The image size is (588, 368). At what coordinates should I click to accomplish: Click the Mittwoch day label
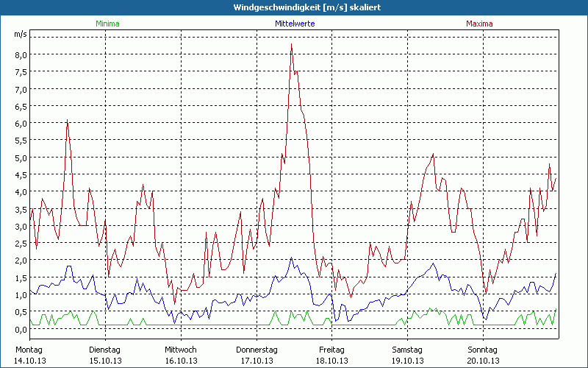tap(180, 350)
